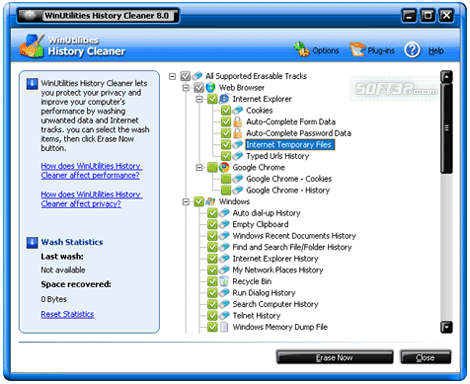Open the Options toolbar icon
The image size is (470, 384).
point(301,49)
